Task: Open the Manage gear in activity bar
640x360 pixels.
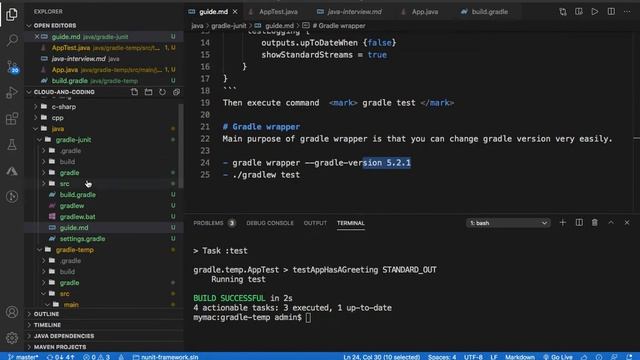Action: (12, 338)
